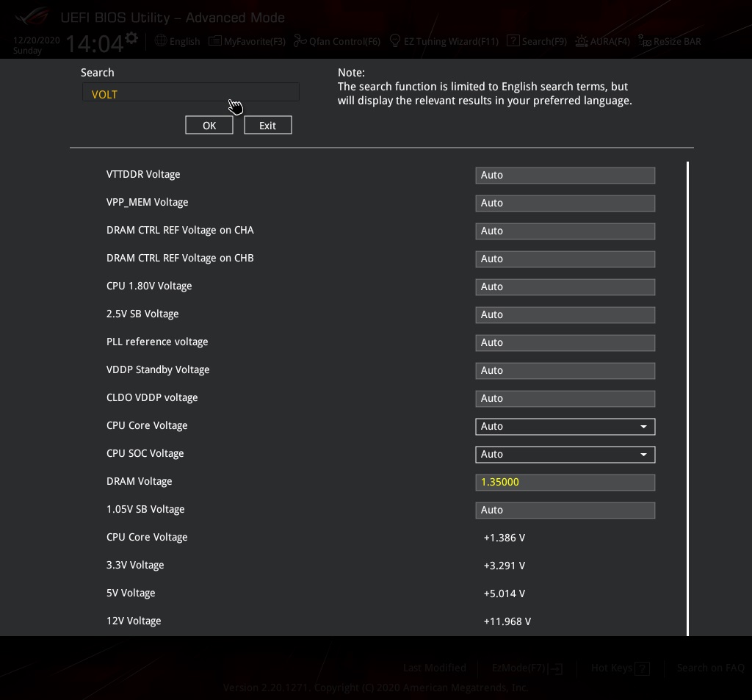Select CLDO VDDP voltage value field
The height and width of the screenshot is (700, 752).
pos(565,398)
